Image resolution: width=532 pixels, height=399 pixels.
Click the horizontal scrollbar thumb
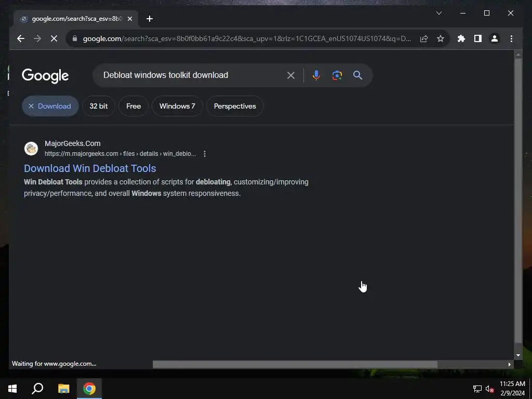[295, 364]
